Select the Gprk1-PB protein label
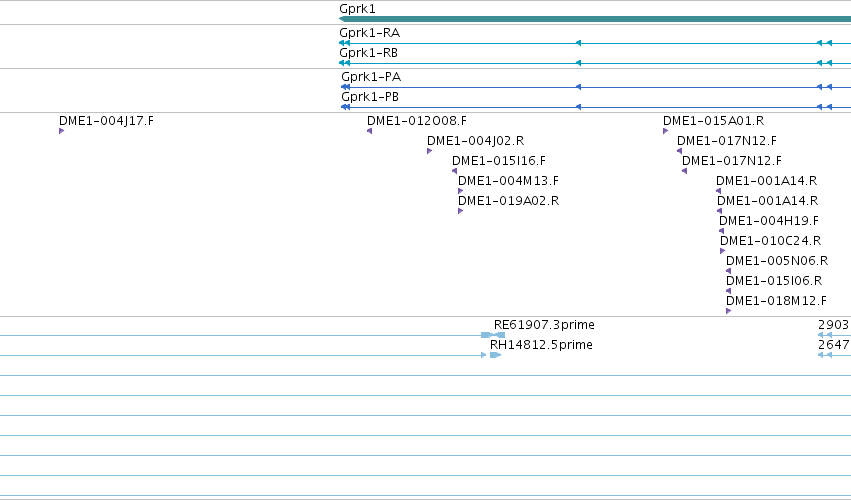 click(x=370, y=97)
